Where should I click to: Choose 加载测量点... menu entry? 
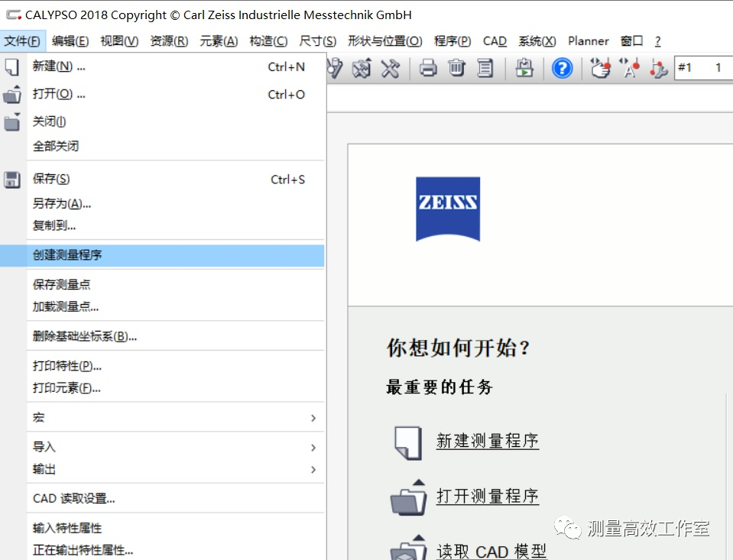pos(162,306)
